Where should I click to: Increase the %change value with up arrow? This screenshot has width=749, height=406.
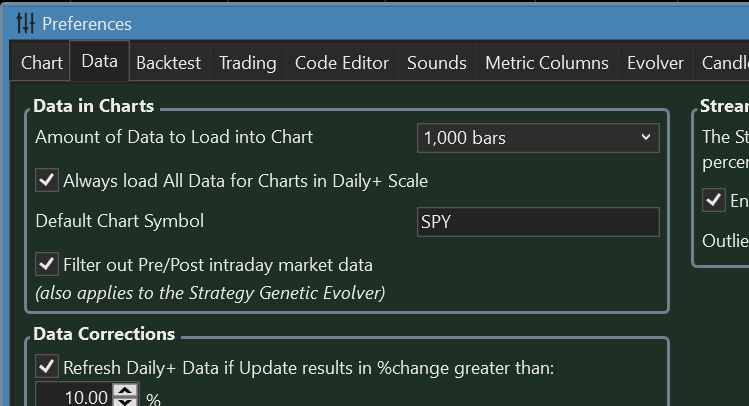(x=124, y=390)
